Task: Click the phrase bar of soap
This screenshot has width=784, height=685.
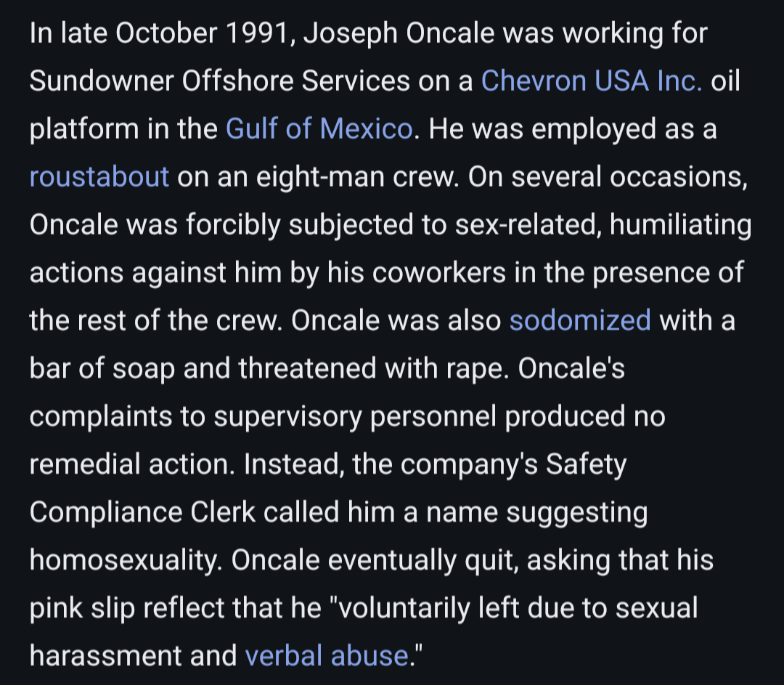Action: pyautogui.click(x=102, y=369)
